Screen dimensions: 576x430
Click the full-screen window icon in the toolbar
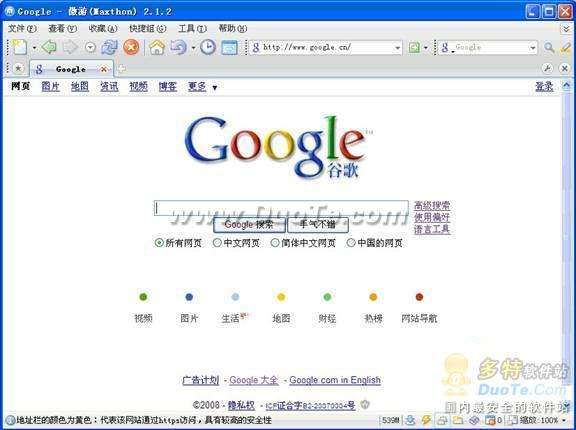point(230,48)
